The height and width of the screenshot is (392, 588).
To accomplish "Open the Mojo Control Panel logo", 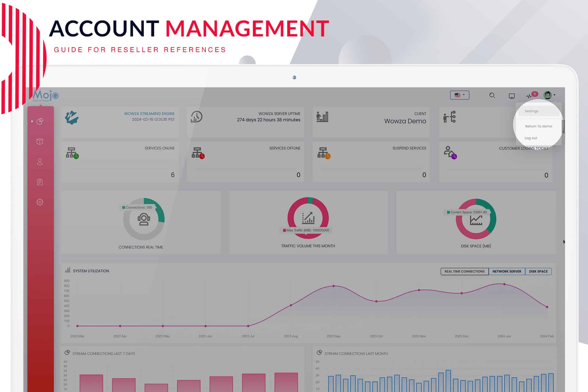I will click(46, 96).
